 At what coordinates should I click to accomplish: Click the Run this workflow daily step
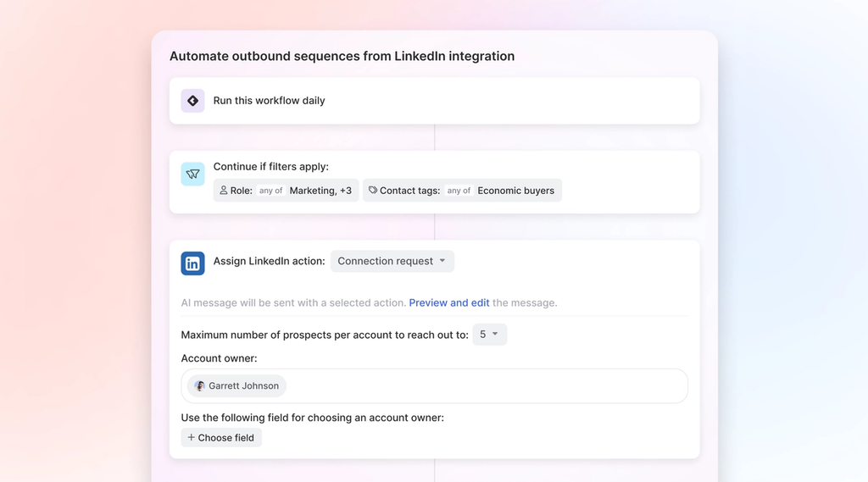pyautogui.click(x=435, y=101)
